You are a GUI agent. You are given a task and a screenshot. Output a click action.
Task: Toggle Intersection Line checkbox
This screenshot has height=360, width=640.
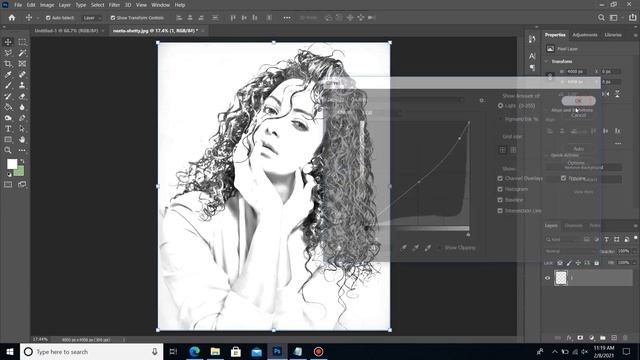point(500,211)
